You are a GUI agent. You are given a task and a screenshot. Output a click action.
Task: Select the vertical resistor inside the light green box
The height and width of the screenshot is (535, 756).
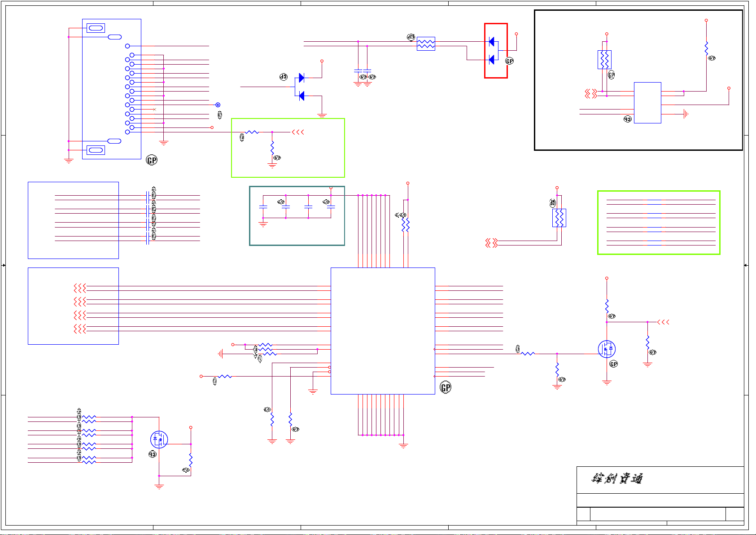(272, 148)
